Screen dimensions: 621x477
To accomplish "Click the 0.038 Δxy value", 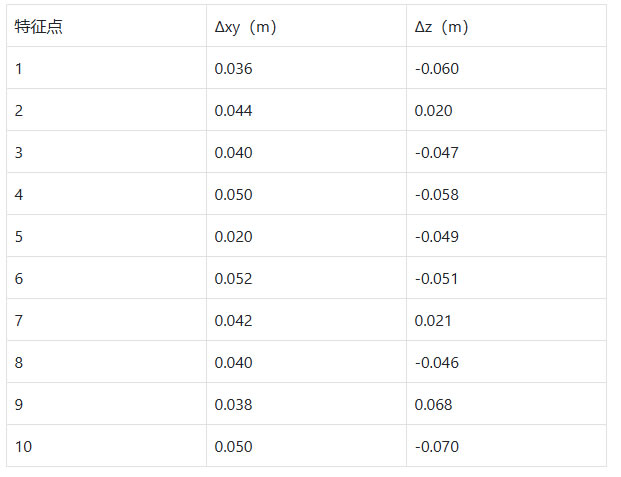I will pyautogui.click(x=234, y=405).
